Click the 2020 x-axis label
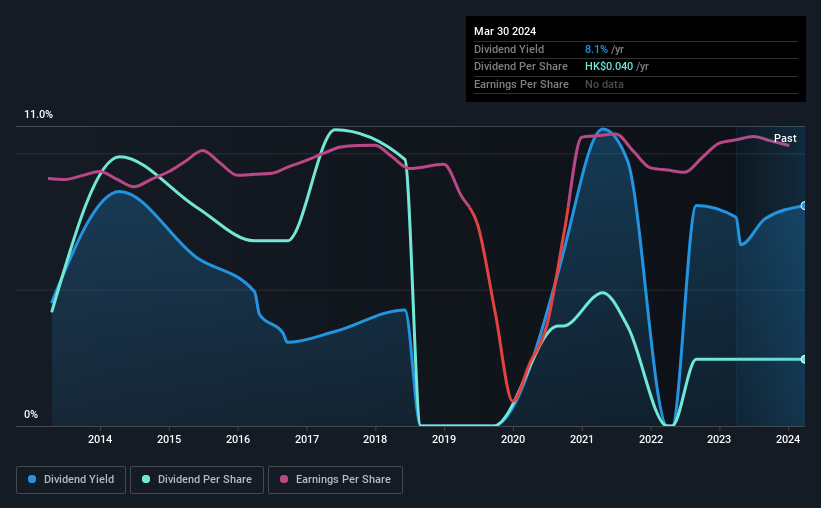 513,439
